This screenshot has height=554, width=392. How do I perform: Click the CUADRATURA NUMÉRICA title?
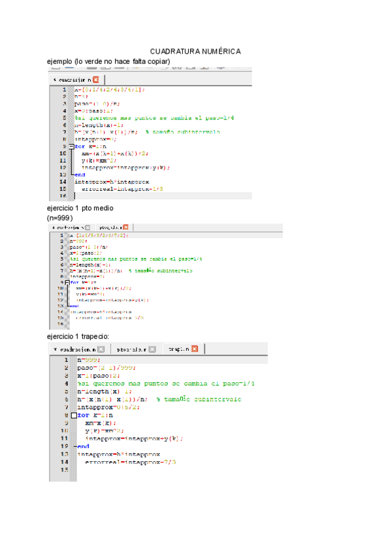coord(195,52)
